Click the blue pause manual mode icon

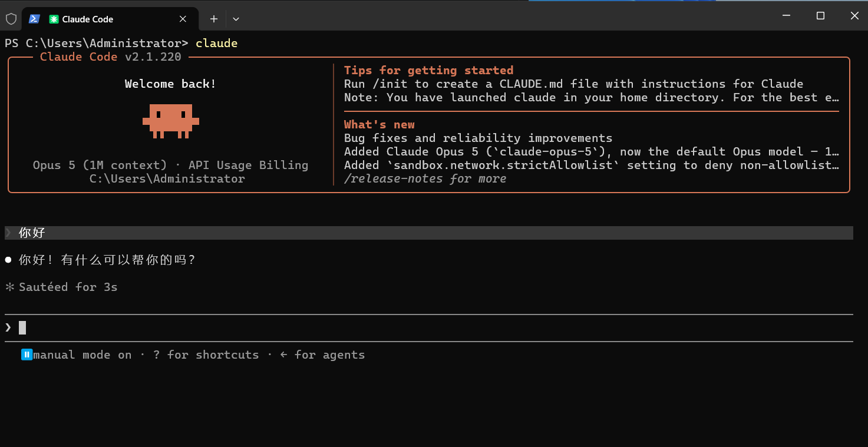click(x=27, y=355)
